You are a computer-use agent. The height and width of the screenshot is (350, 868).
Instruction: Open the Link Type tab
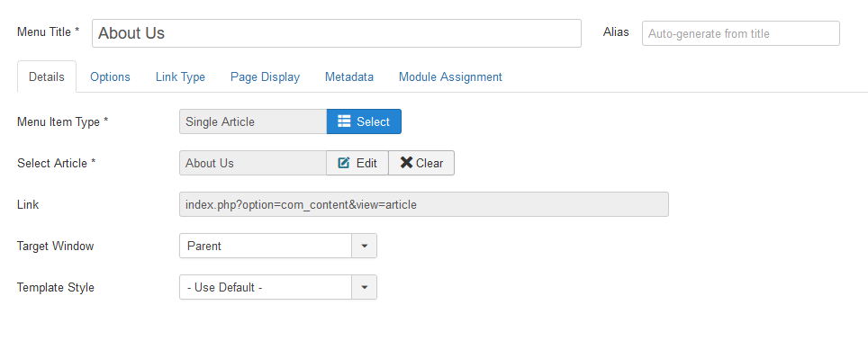pyautogui.click(x=180, y=76)
